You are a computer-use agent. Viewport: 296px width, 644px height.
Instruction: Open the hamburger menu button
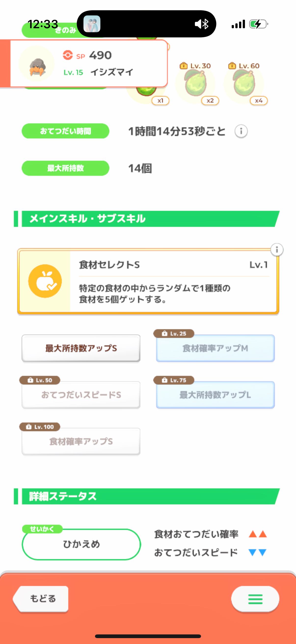click(255, 599)
